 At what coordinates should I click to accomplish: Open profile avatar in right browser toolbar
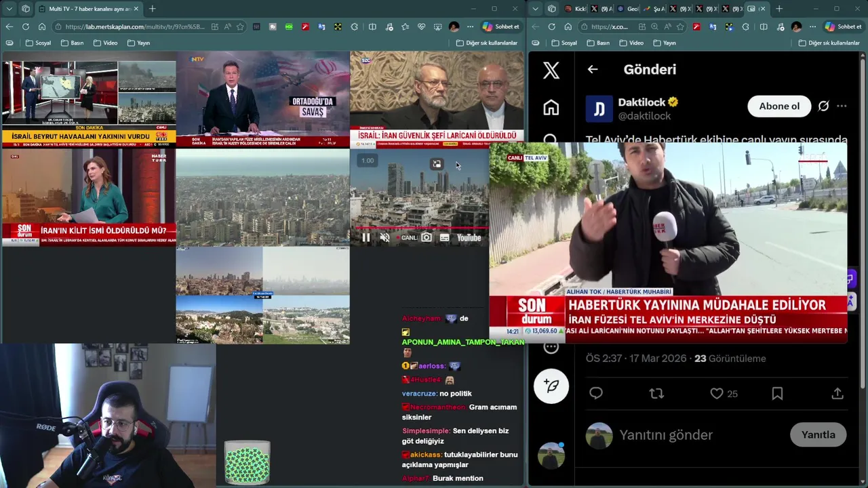pos(796,26)
